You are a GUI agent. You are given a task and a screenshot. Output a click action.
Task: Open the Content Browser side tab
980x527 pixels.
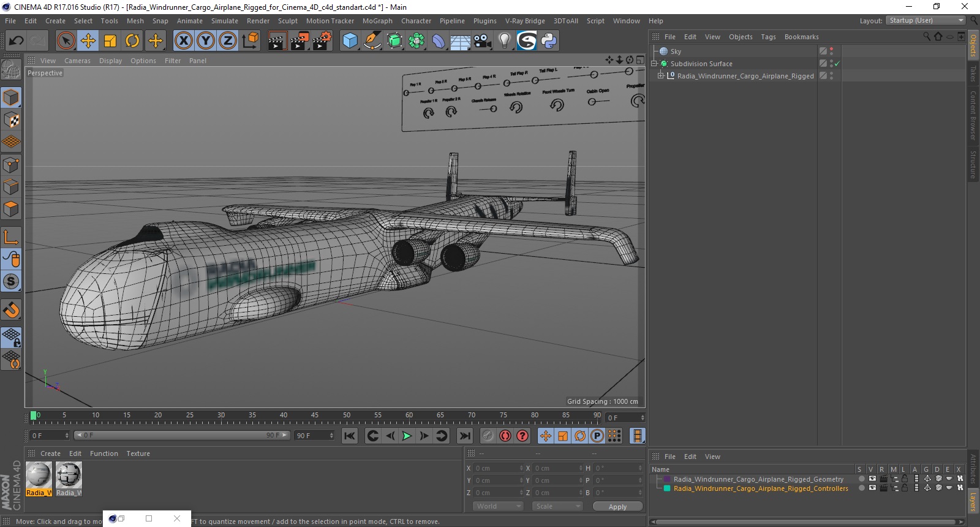pos(973,115)
